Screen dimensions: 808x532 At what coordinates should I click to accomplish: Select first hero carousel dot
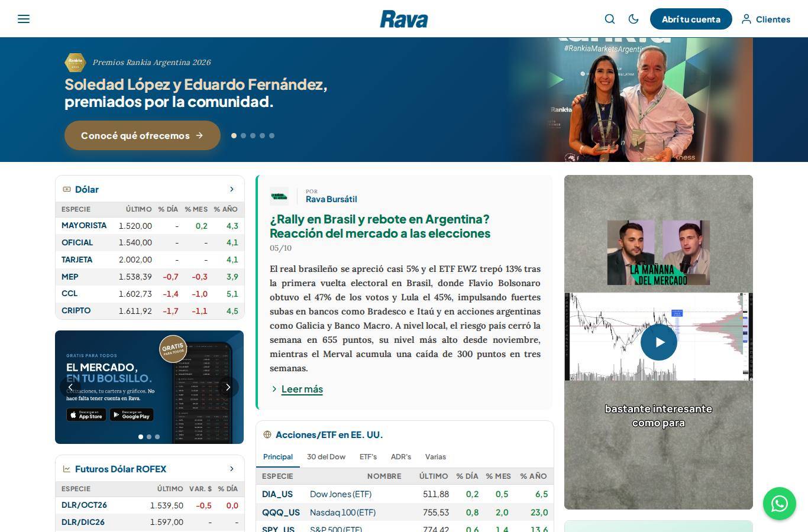pos(234,135)
